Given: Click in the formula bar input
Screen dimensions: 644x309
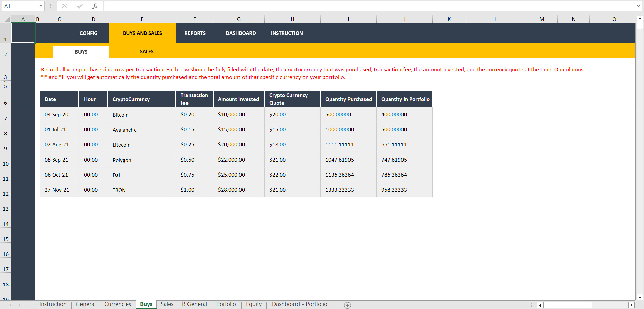Looking at the screenshot, I should click(369, 6).
